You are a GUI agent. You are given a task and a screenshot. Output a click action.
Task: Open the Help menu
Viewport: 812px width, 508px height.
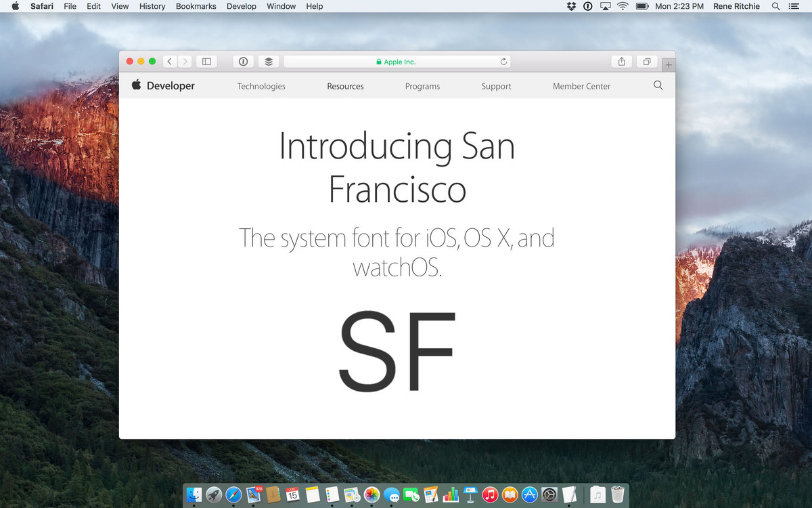(315, 6)
